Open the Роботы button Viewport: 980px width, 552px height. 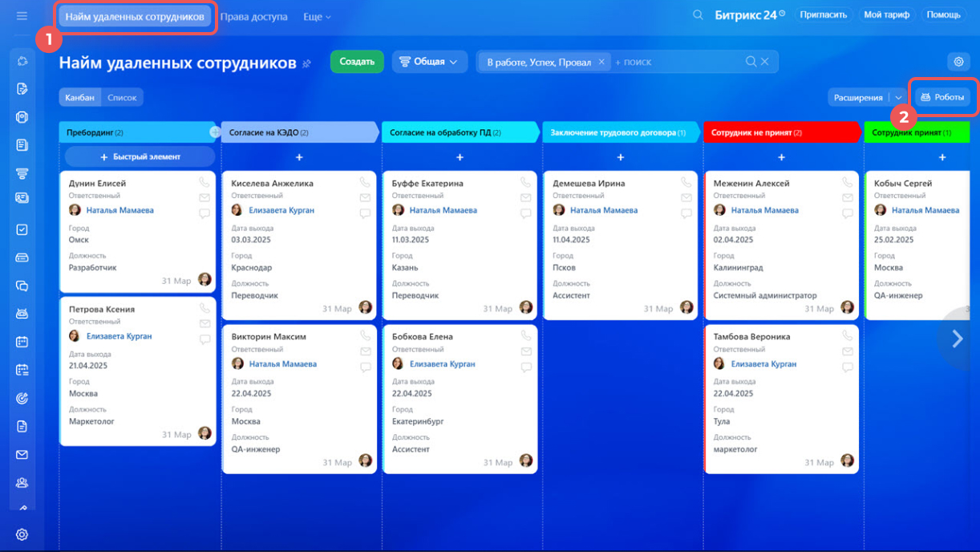click(942, 97)
